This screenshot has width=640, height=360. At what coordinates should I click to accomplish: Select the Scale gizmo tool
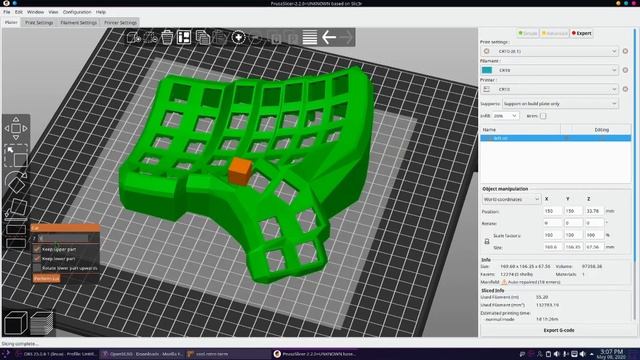[16, 156]
